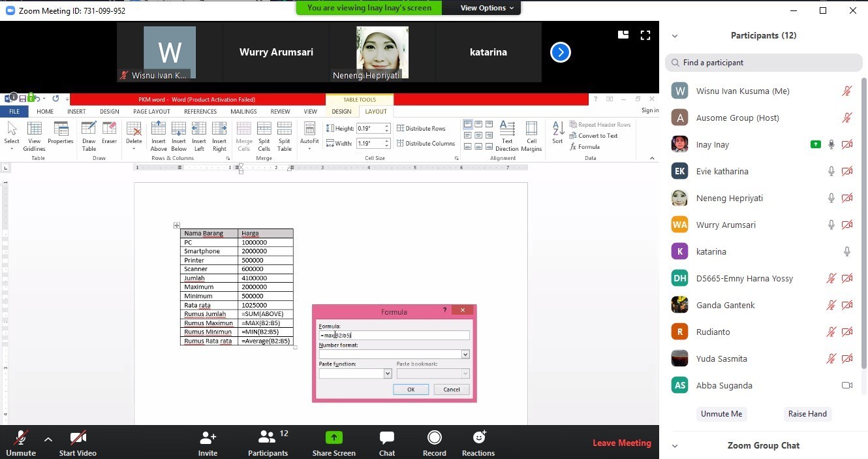Select the Eraser tool in the Draw group
The image size is (868, 459).
[x=109, y=134]
